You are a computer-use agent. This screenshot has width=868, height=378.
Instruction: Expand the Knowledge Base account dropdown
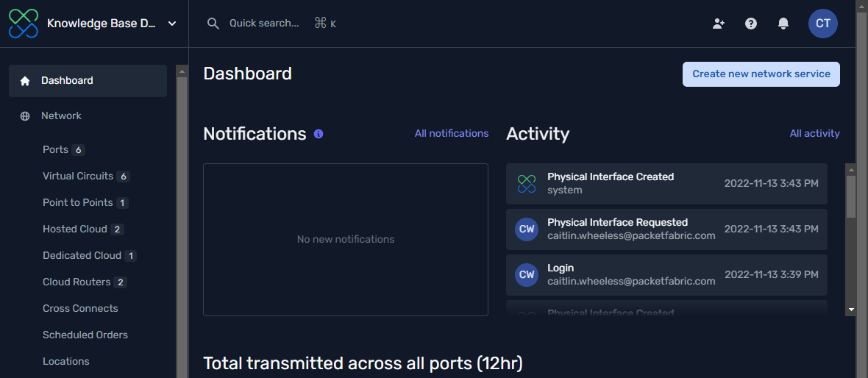(x=172, y=24)
